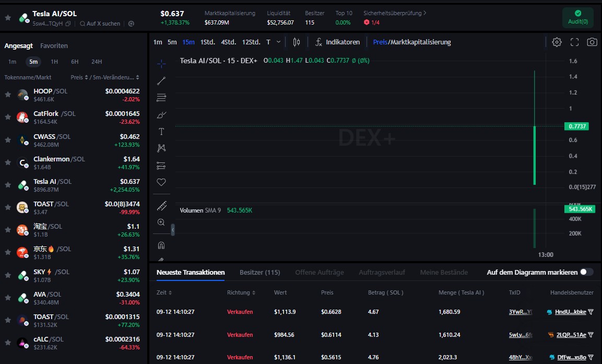The height and width of the screenshot is (364, 602).
Task: Enter fullscreen chart mode
Action: (574, 42)
